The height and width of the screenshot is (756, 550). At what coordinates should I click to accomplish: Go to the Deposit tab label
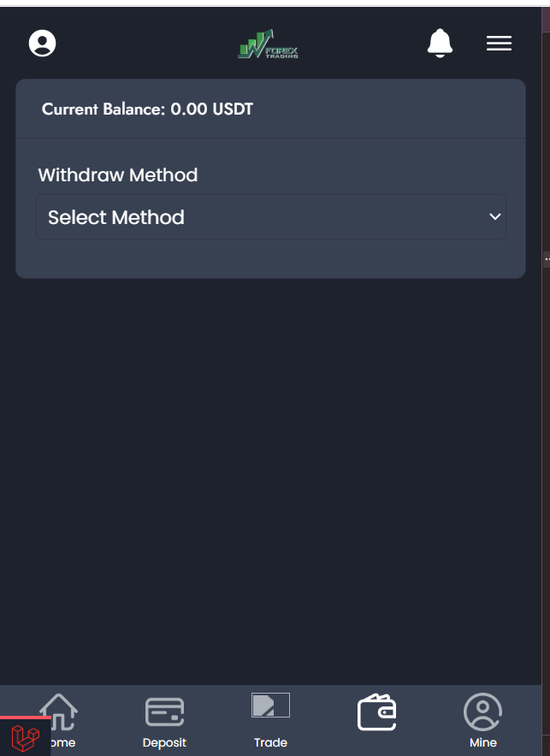[164, 742]
